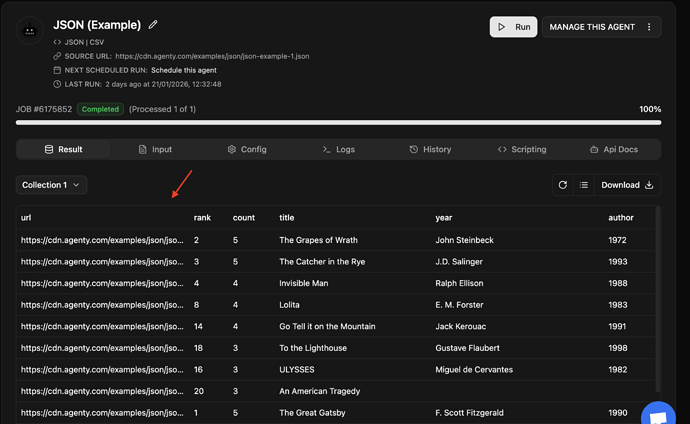This screenshot has width=690, height=424.
Task: Open the Scripting tab
Action: click(x=522, y=149)
